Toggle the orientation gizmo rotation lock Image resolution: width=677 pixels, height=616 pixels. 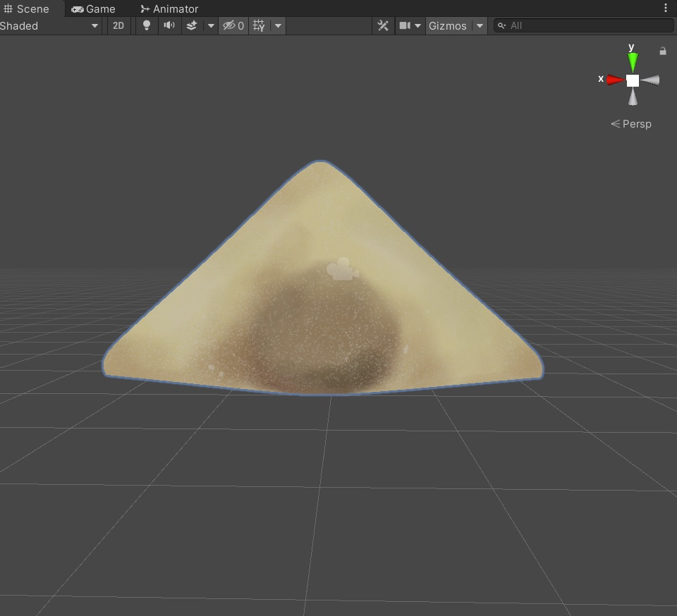click(663, 51)
